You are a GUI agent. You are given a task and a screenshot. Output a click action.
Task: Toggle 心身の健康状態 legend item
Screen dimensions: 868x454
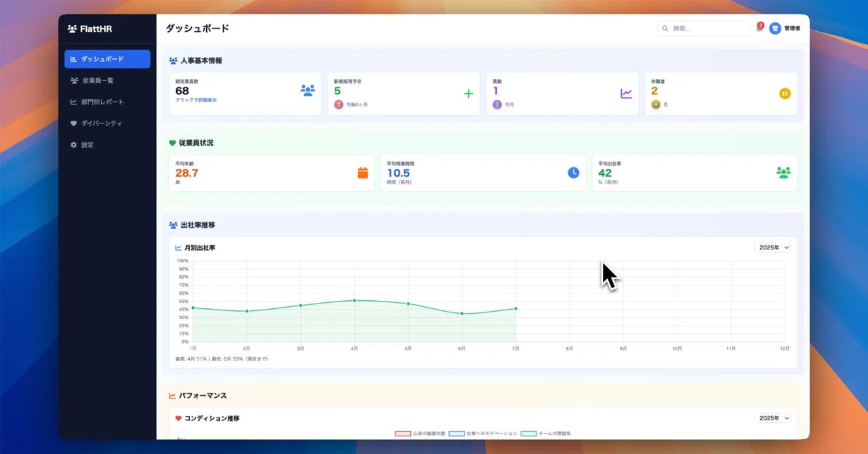click(x=420, y=433)
